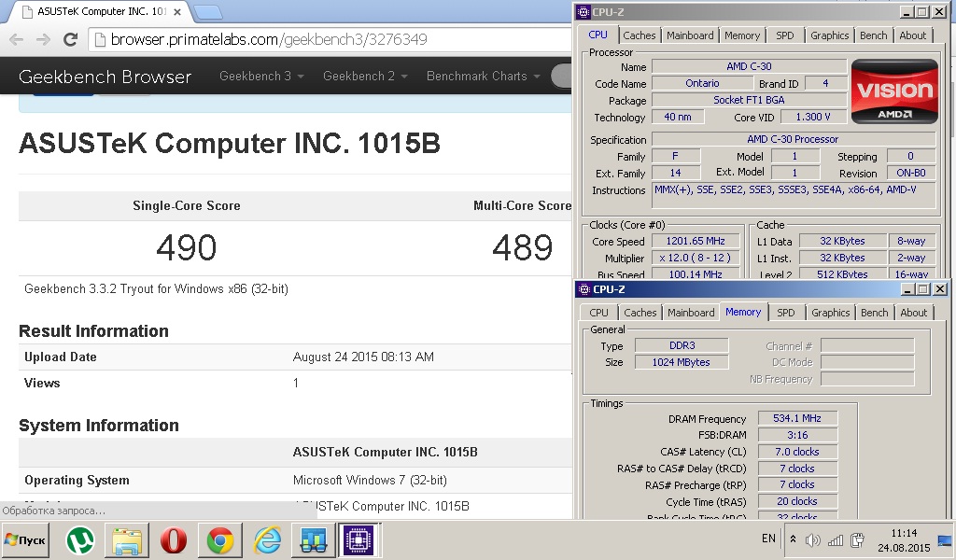Click the EN language indicator
956x560 pixels.
pyautogui.click(x=769, y=539)
